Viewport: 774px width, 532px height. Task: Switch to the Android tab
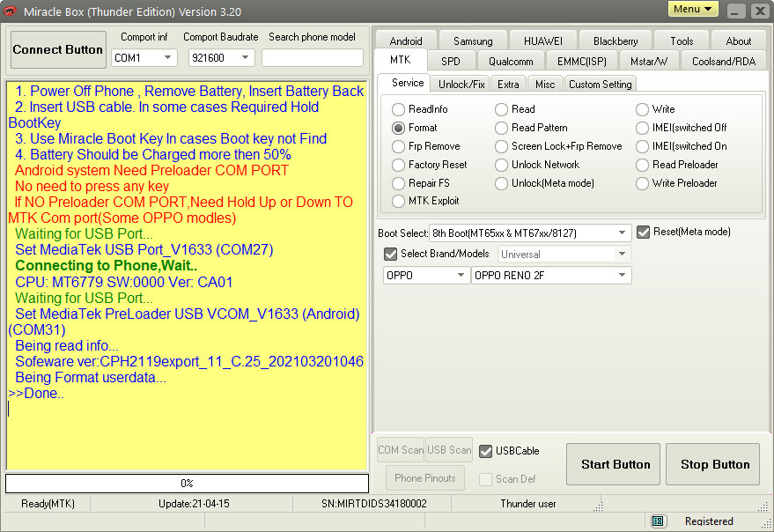406,41
